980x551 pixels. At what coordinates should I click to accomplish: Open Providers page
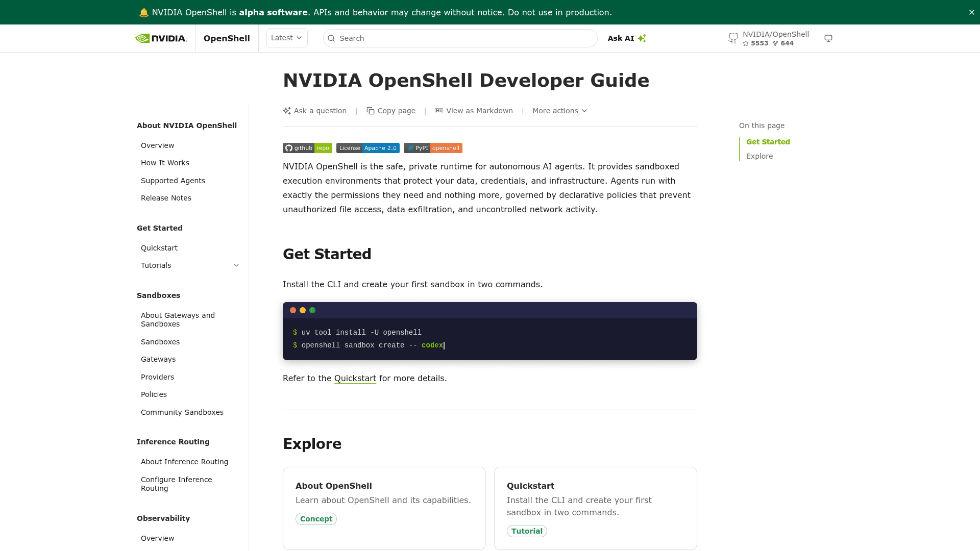(157, 377)
